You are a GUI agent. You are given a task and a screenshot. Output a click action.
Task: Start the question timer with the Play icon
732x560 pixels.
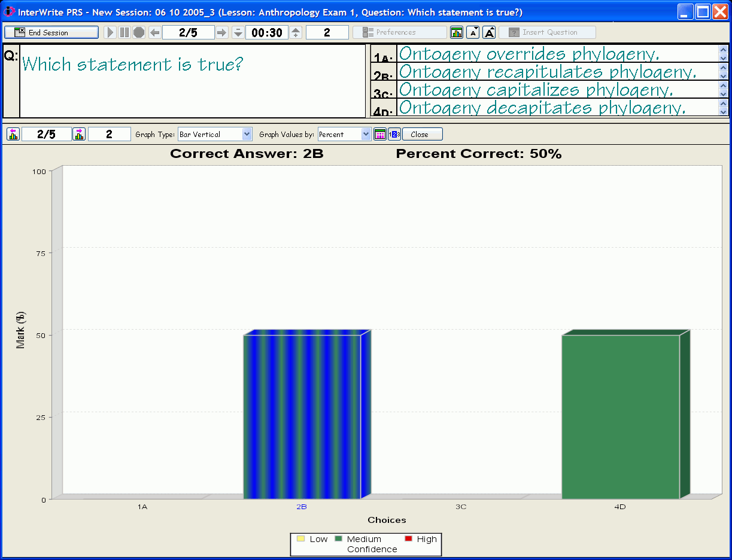(x=110, y=32)
